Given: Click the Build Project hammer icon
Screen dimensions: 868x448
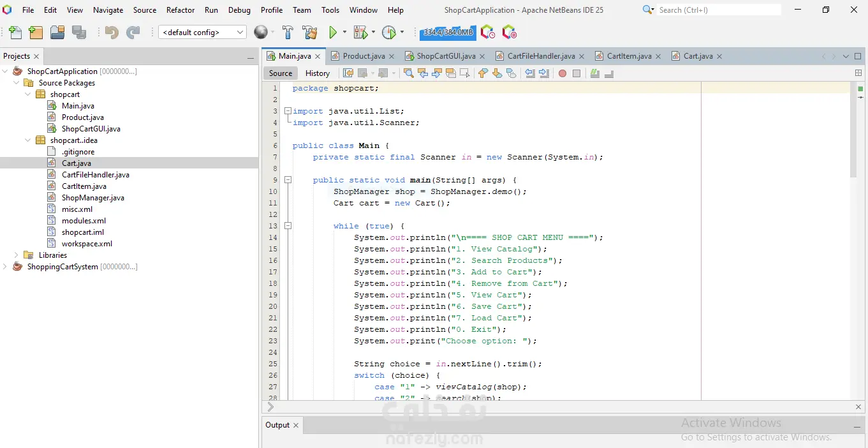Looking at the screenshot, I should coord(288,33).
